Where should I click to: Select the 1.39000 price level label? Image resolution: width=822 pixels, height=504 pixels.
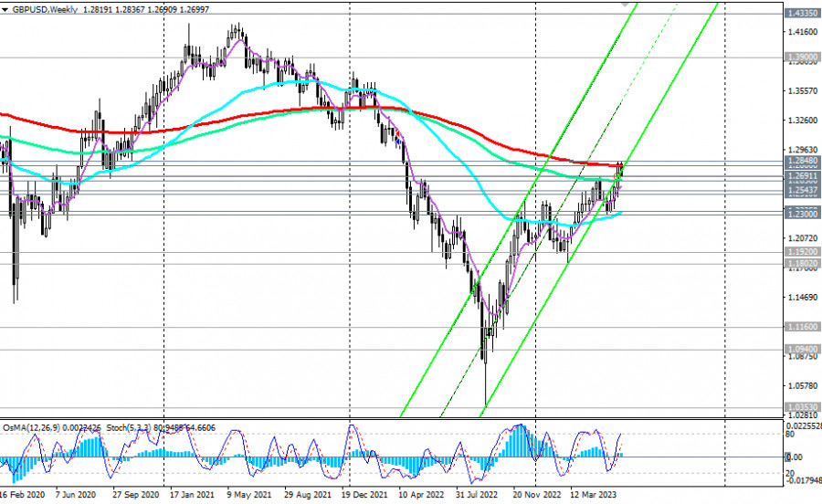[x=801, y=57]
